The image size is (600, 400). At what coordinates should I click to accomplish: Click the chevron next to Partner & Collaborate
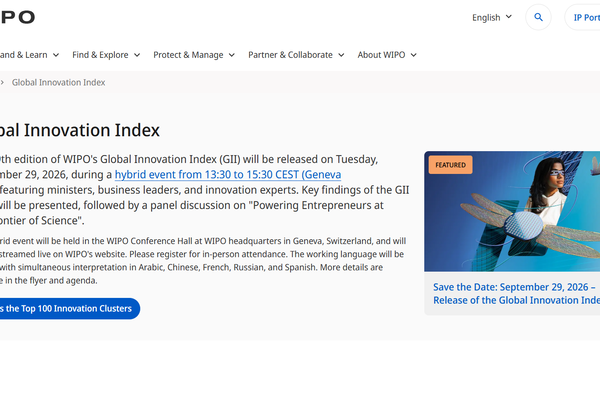341,56
